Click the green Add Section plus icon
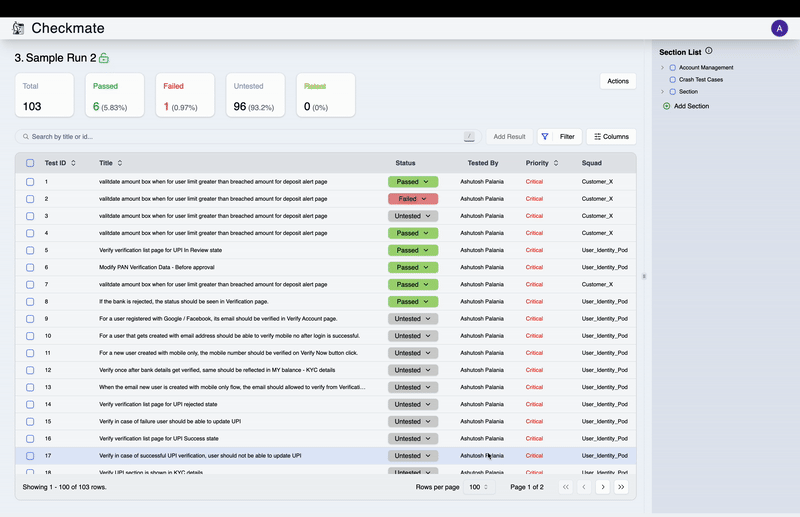This screenshot has height=517, width=800. [667, 105]
